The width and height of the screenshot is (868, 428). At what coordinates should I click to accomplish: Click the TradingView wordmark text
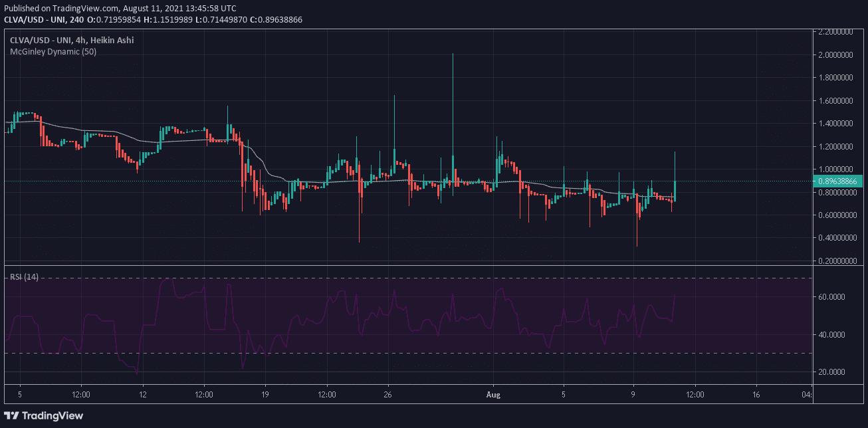click(54, 415)
